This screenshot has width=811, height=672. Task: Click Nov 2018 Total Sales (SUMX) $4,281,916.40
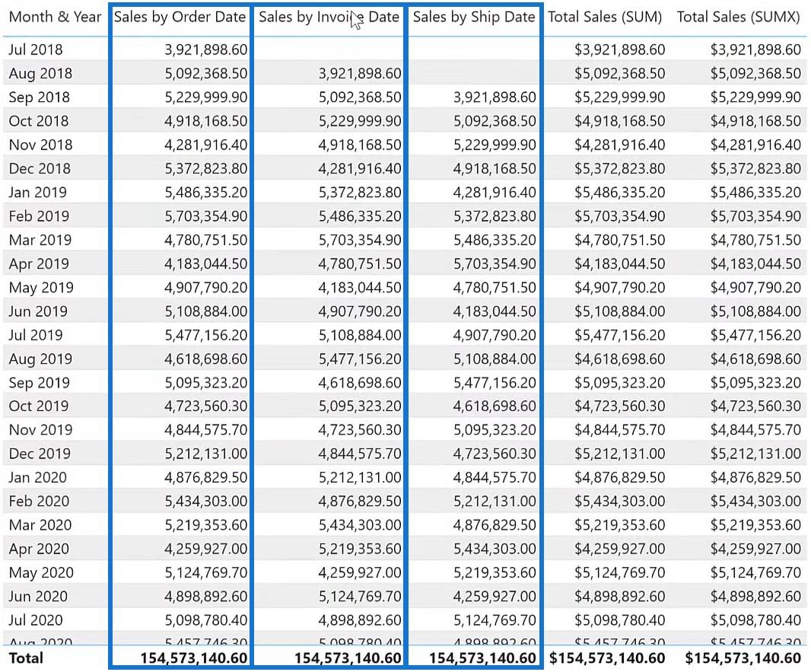(755, 145)
